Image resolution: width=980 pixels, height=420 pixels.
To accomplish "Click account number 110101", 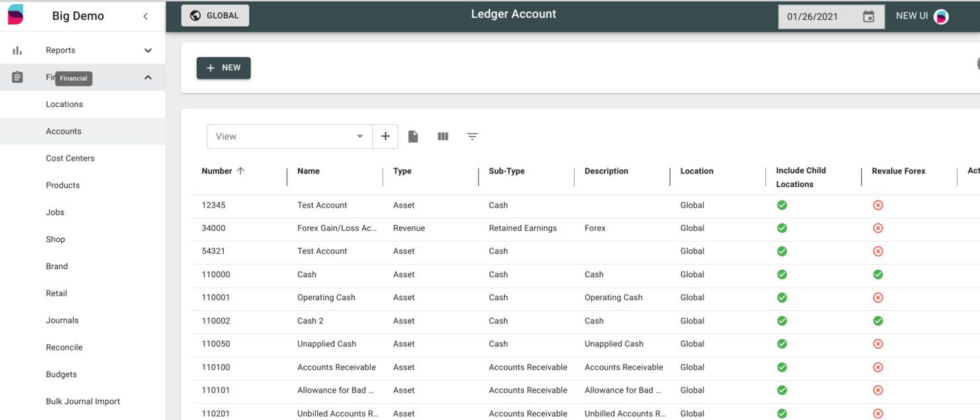I will tap(216, 390).
